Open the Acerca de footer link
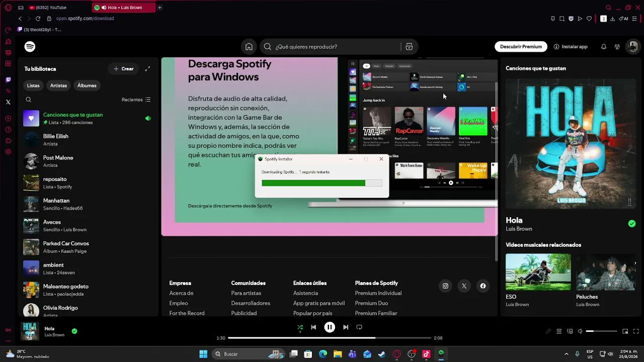644x362 pixels. click(182, 293)
